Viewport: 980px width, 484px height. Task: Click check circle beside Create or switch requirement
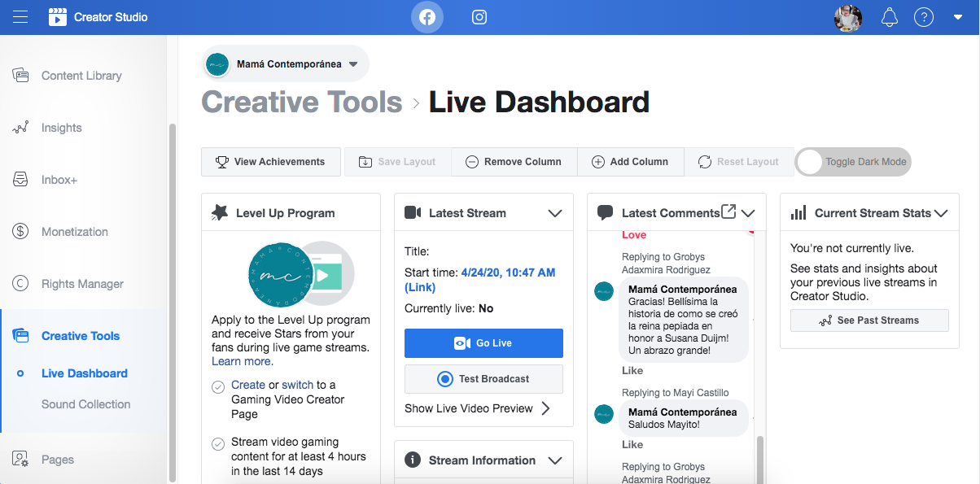pos(218,387)
